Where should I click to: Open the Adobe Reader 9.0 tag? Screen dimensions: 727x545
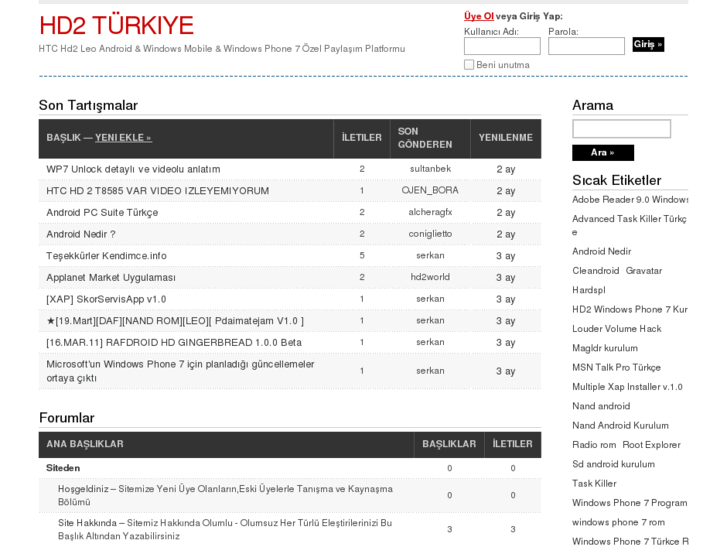[630, 200]
